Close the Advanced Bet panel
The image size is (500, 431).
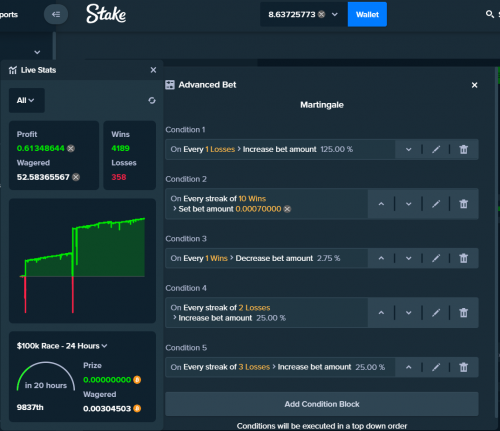(475, 85)
